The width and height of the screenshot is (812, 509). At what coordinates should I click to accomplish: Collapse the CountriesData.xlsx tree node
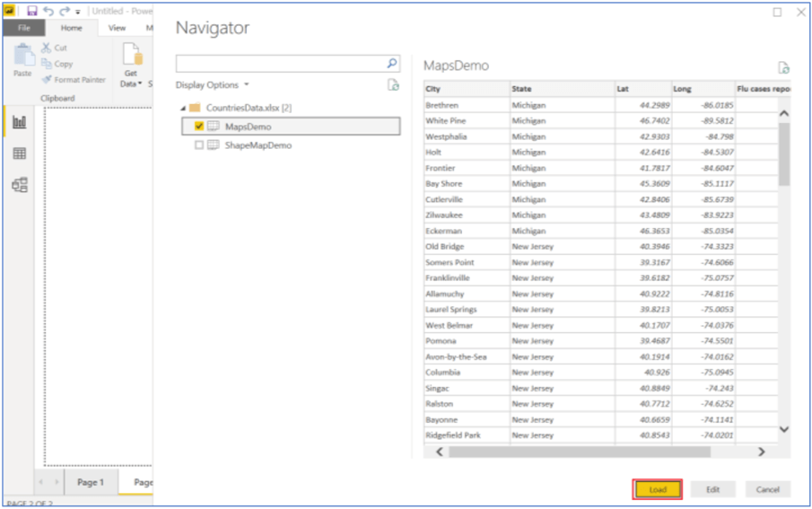(183, 109)
